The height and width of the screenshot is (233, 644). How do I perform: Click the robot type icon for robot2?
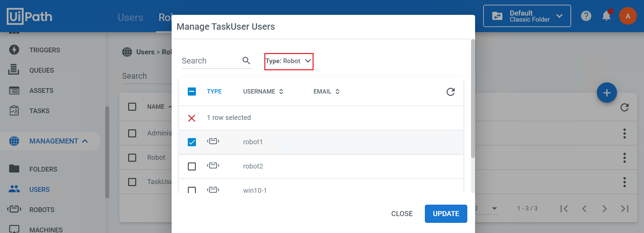(x=213, y=165)
